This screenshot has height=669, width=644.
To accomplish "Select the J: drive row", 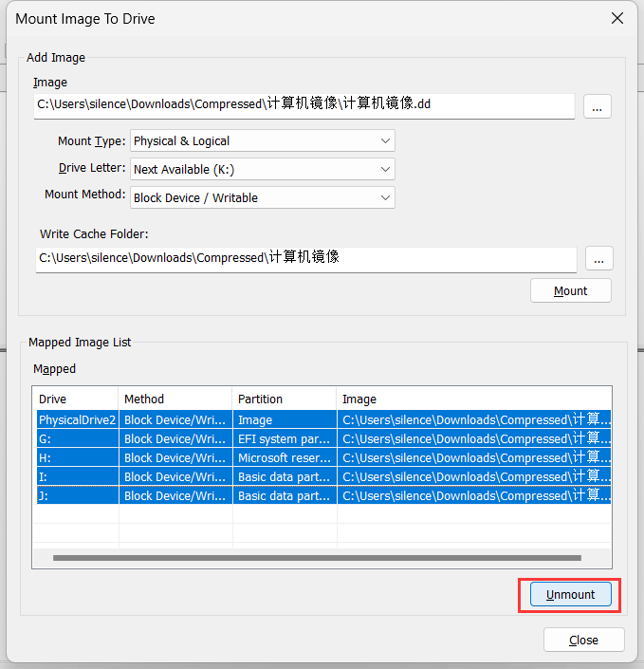I will (323, 495).
